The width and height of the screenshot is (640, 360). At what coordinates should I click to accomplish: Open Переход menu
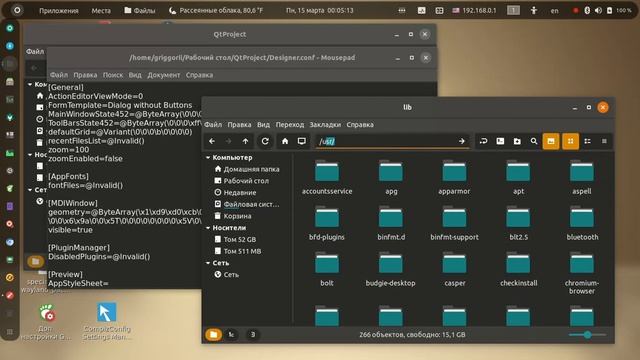pyautogui.click(x=290, y=124)
